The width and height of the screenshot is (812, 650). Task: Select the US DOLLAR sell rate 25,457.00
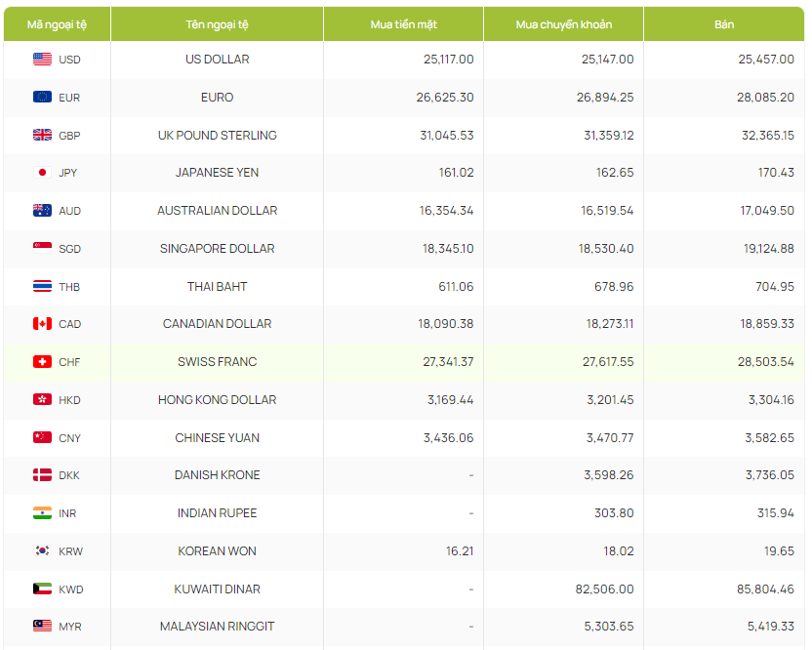766,60
